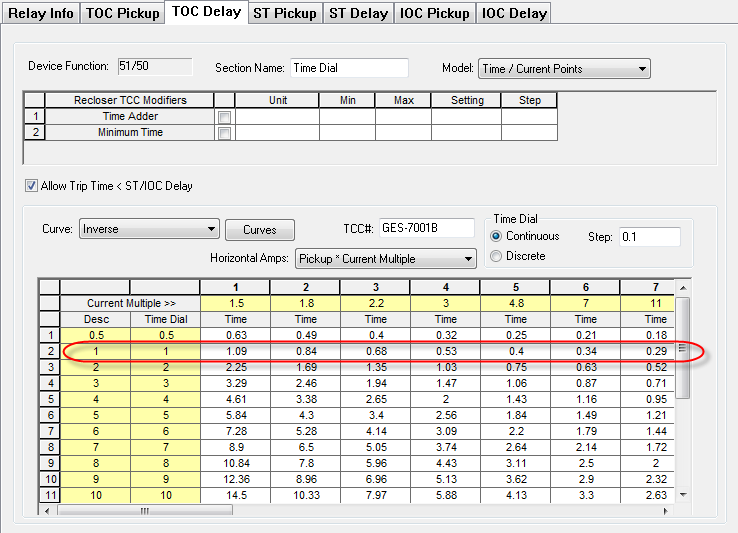Viewport: 738px width, 533px height.
Task: Enable the Minimum Time checkbox
Action: tap(225, 133)
